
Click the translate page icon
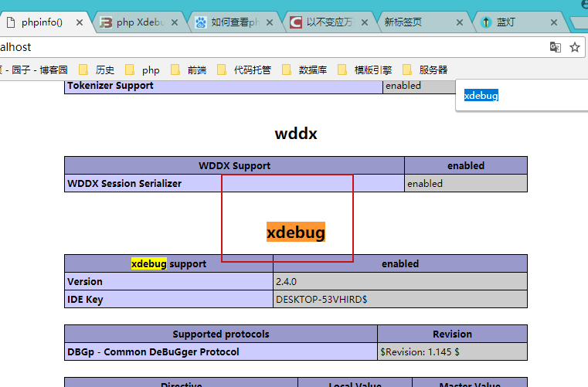556,47
